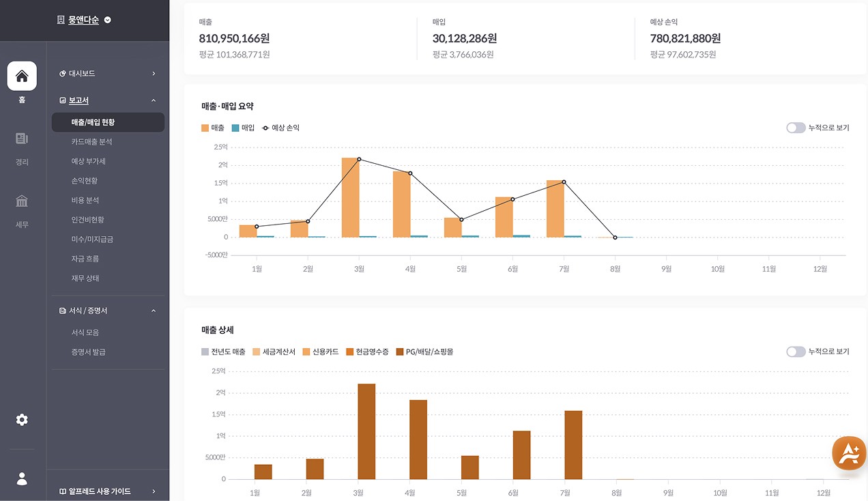Select the 홈 icon in the left rail
Viewport: 868px width, 501px height.
pyautogui.click(x=21, y=76)
